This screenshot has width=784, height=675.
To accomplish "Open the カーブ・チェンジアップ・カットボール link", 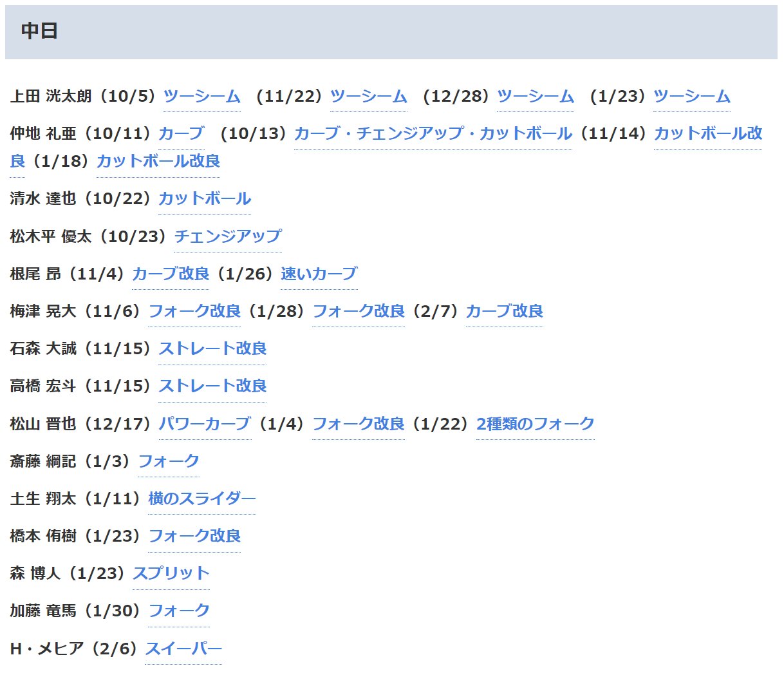I will coord(433,134).
